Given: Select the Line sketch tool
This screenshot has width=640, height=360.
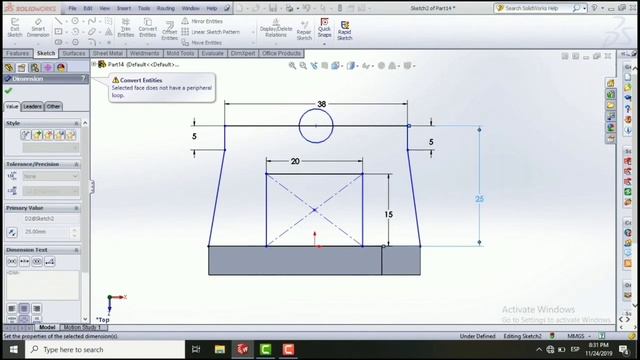Looking at the screenshot, I should [58, 21].
